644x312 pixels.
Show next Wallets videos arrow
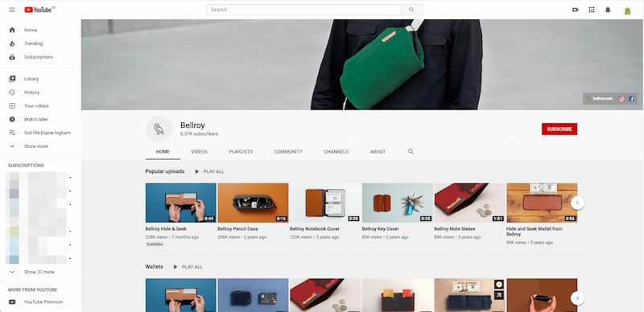click(x=577, y=298)
